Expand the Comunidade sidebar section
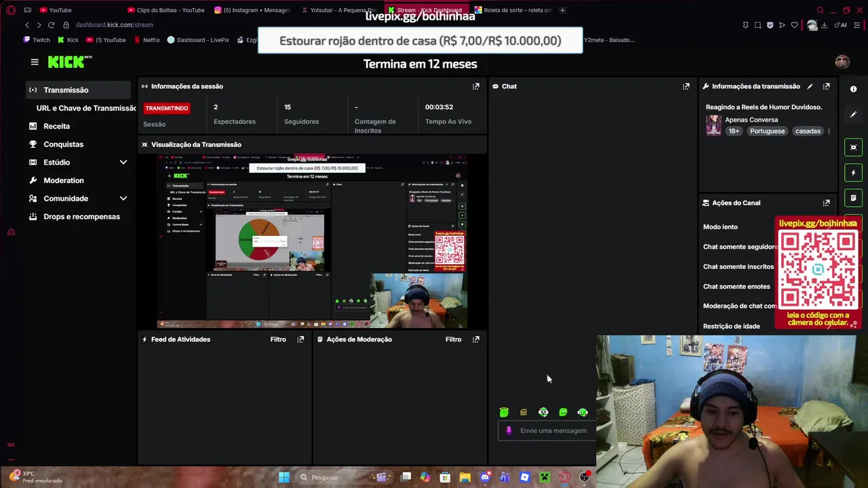868x488 pixels. [x=123, y=199]
